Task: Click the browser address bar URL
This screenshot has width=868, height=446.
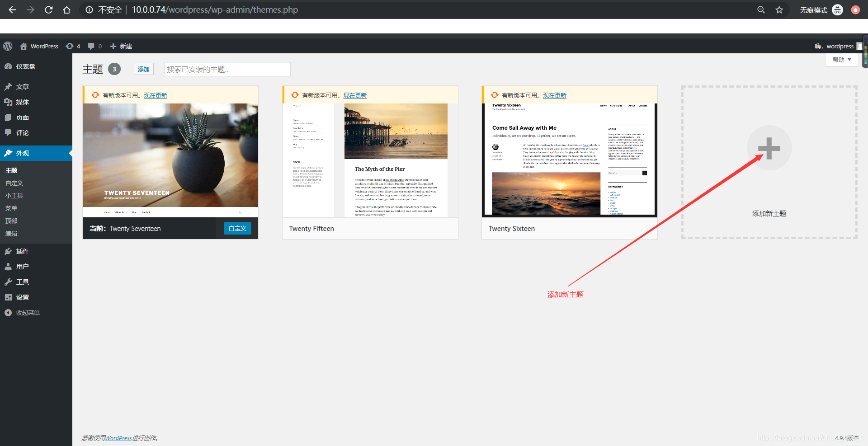Action: [215, 9]
